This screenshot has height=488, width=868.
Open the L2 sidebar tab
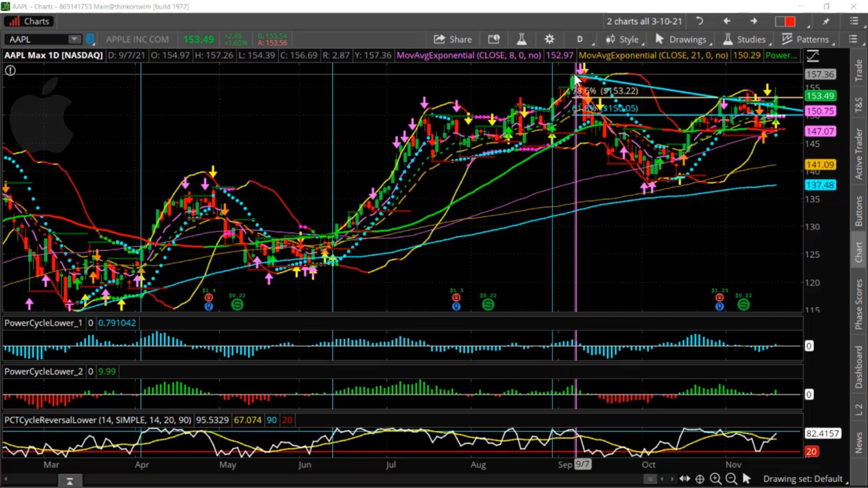coord(858,410)
